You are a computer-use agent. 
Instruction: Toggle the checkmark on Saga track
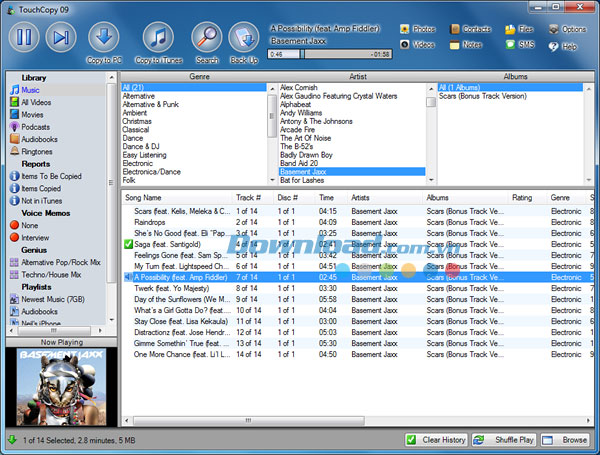click(x=129, y=244)
